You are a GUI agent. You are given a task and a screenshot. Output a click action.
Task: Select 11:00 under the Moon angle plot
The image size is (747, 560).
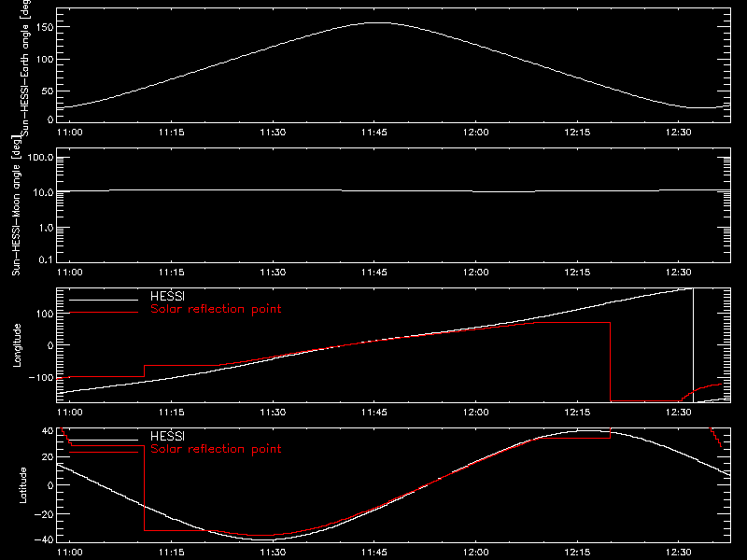click(69, 272)
